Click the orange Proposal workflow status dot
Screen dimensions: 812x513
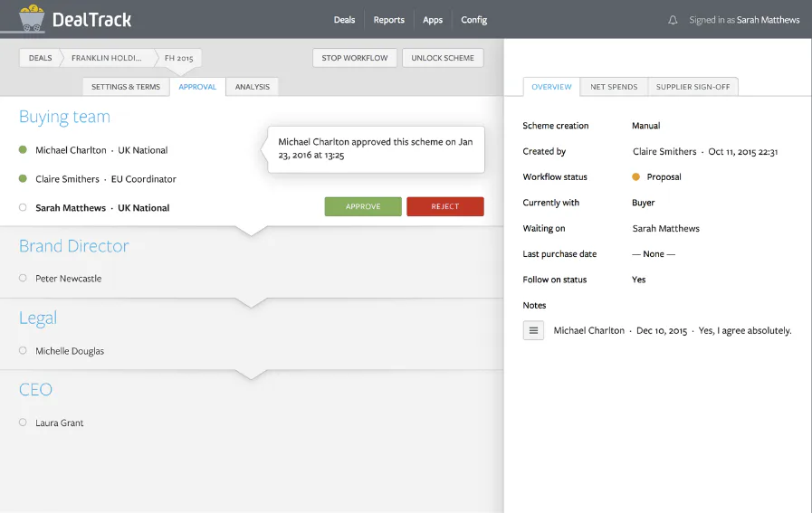click(x=635, y=176)
